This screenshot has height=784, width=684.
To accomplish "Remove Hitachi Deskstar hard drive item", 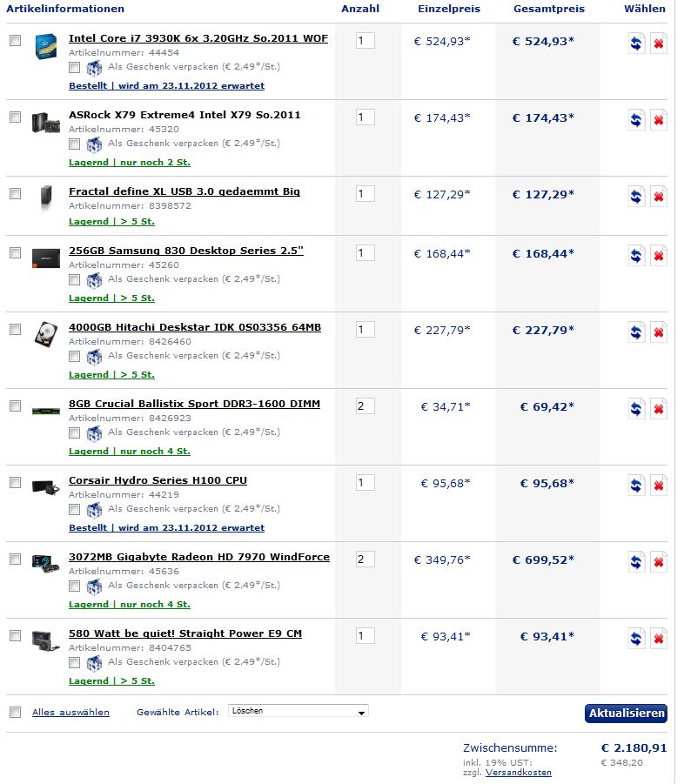I will tap(659, 332).
